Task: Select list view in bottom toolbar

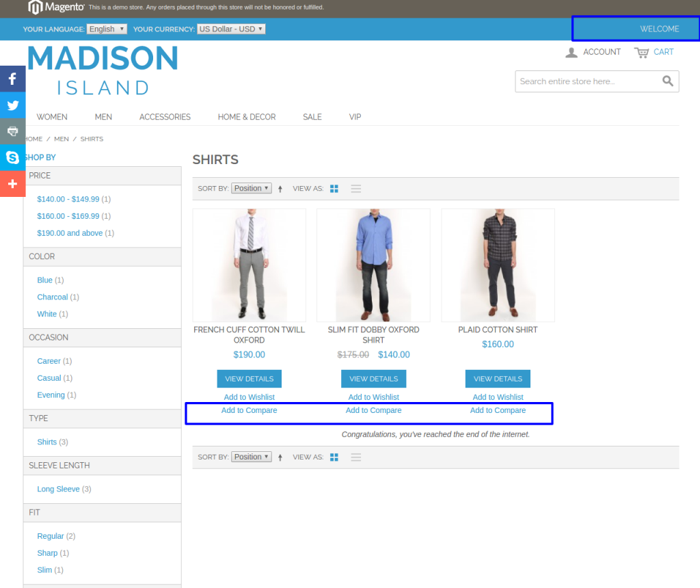Action: tap(355, 457)
